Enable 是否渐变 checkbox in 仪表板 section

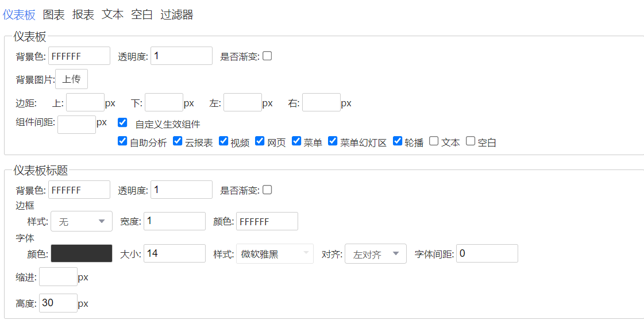pyautogui.click(x=267, y=56)
